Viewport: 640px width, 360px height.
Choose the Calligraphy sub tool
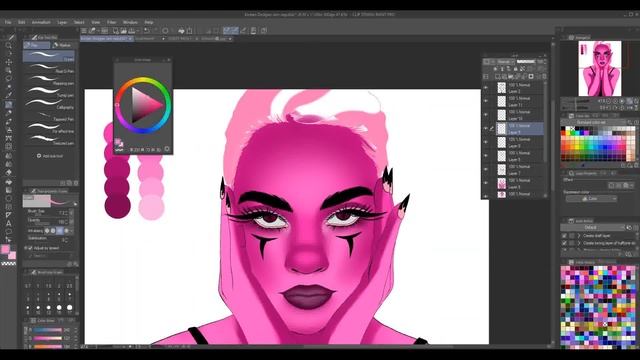tap(49, 104)
